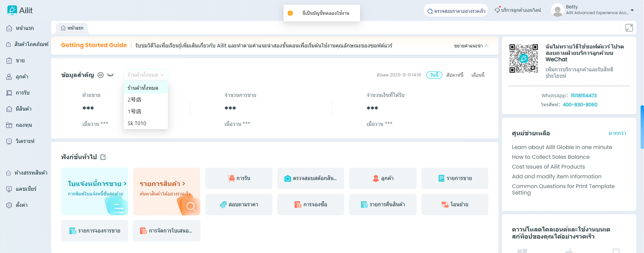Choose 2号店 from store dropdown

[135, 100]
